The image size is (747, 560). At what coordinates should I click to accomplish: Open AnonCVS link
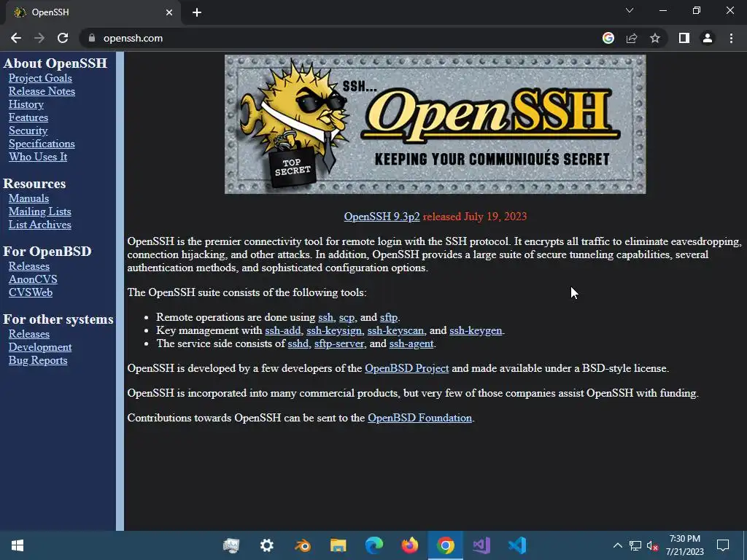coord(32,279)
